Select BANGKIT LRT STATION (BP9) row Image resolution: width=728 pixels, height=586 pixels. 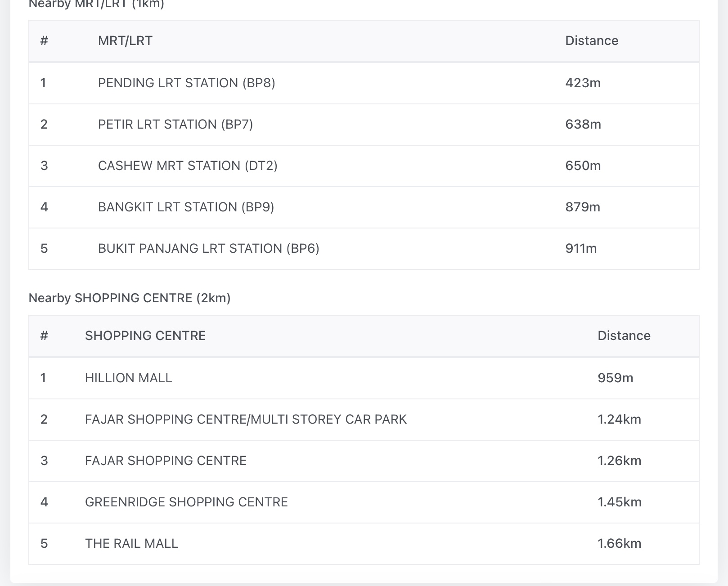coord(186,207)
